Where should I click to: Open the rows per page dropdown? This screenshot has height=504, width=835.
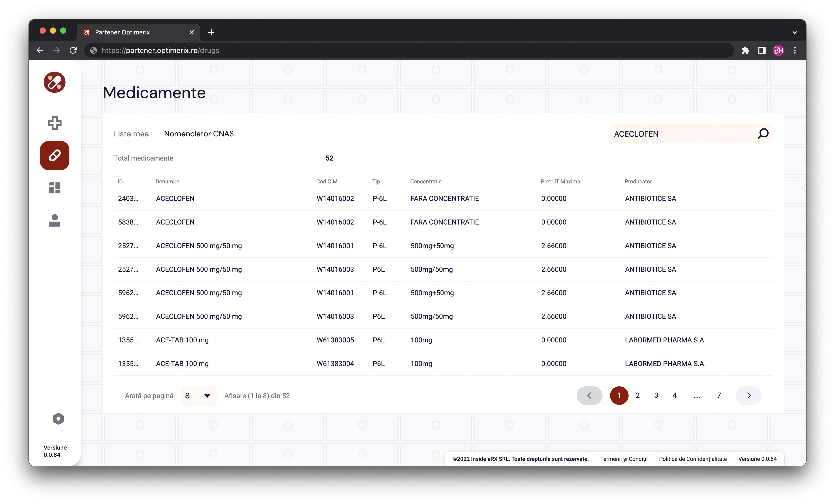coord(198,396)
